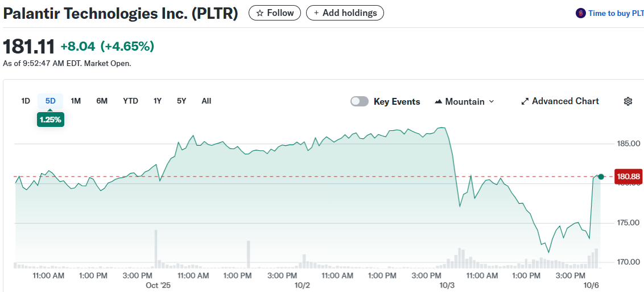644x292 pixels.
Task: Toggle the Key Events switch
Action: click(360, 101)
